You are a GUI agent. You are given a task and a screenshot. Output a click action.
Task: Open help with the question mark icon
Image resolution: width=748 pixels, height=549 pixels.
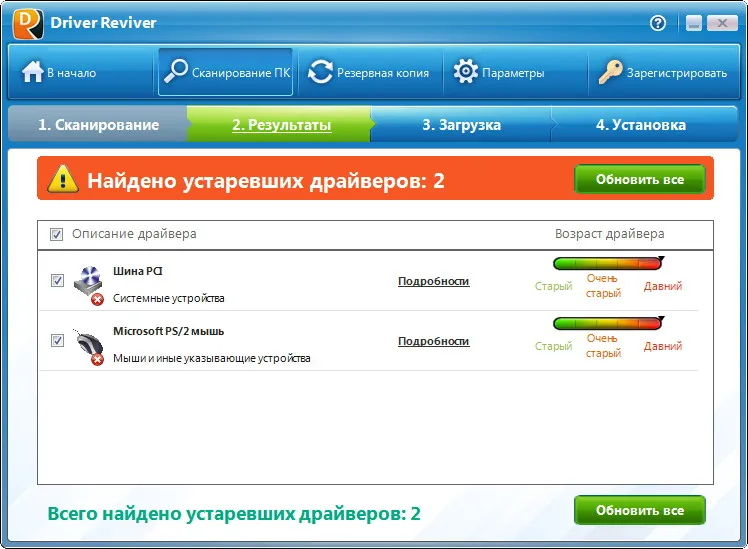pyautogui.click(x=658, y=23)
